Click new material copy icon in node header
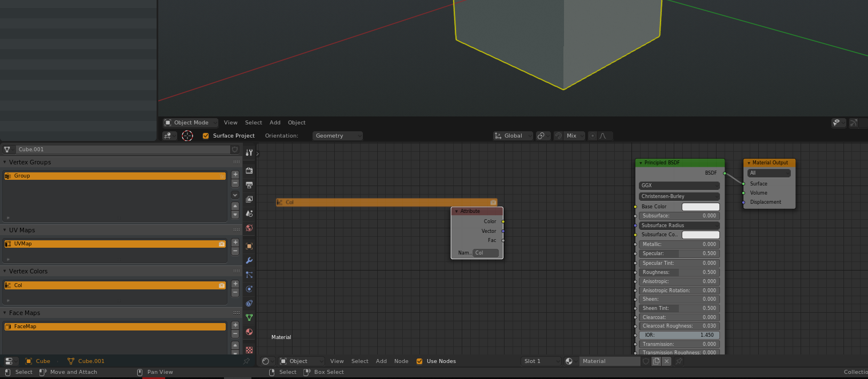Image resolution: width=868 pixels, height=379 pixels. click(657, 361)
